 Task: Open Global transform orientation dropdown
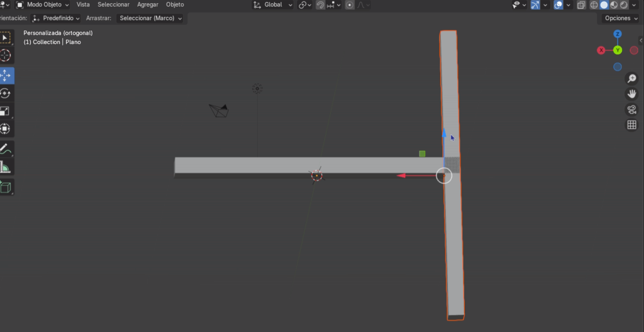(273, 5)
